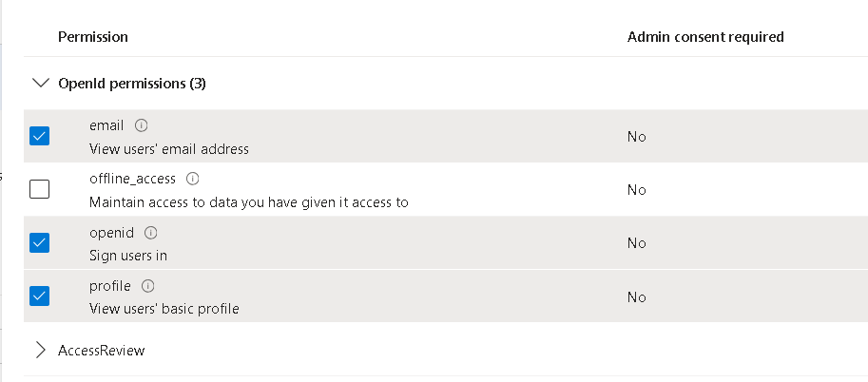Enable the offline_access checkbox
The image size is (868, 382).
pos(39,189)
